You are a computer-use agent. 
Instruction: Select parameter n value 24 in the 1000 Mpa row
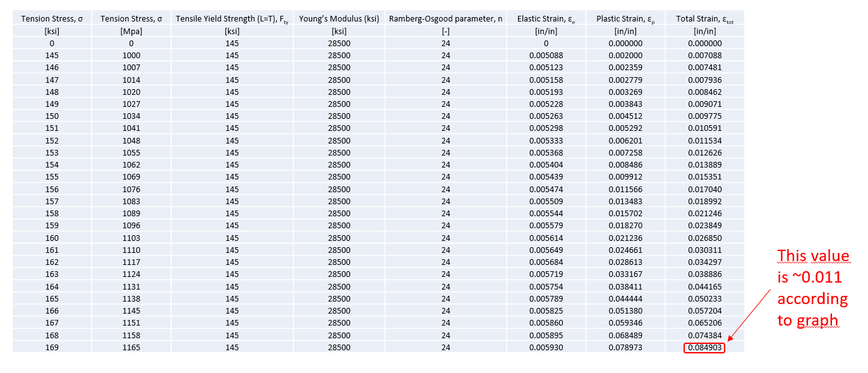446,56
